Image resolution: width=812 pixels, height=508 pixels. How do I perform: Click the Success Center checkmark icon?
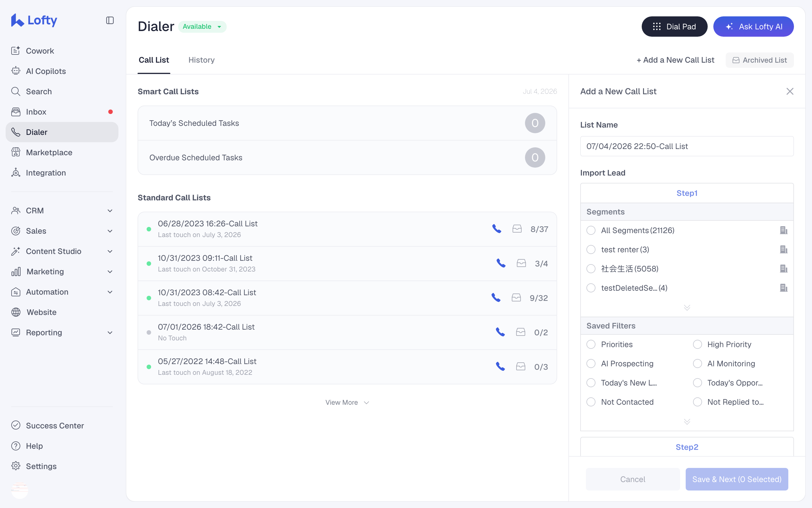pos(16,425)
